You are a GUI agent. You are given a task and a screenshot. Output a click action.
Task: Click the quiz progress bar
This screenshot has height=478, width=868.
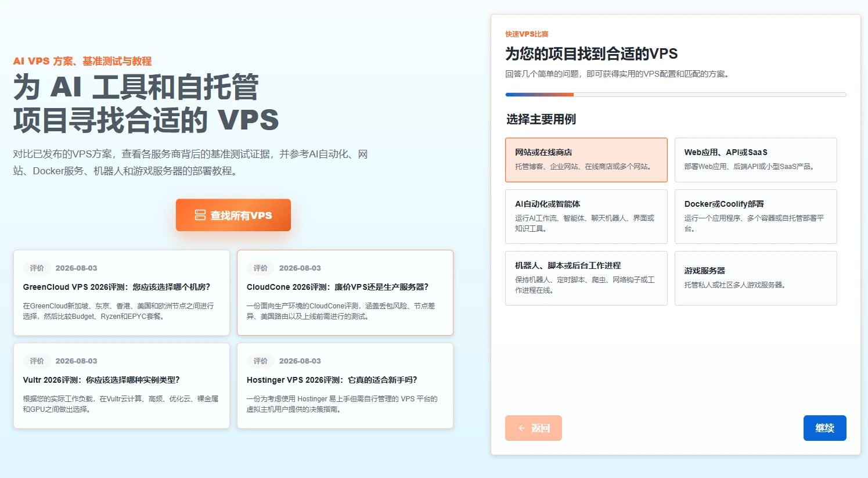click(676, 95)
